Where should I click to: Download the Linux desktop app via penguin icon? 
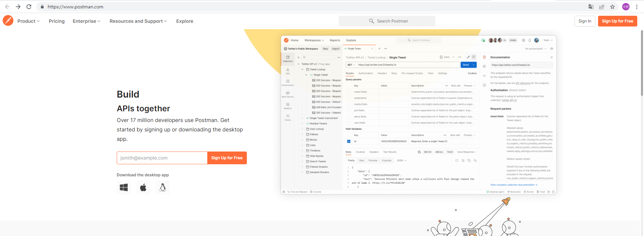(163, 187)
